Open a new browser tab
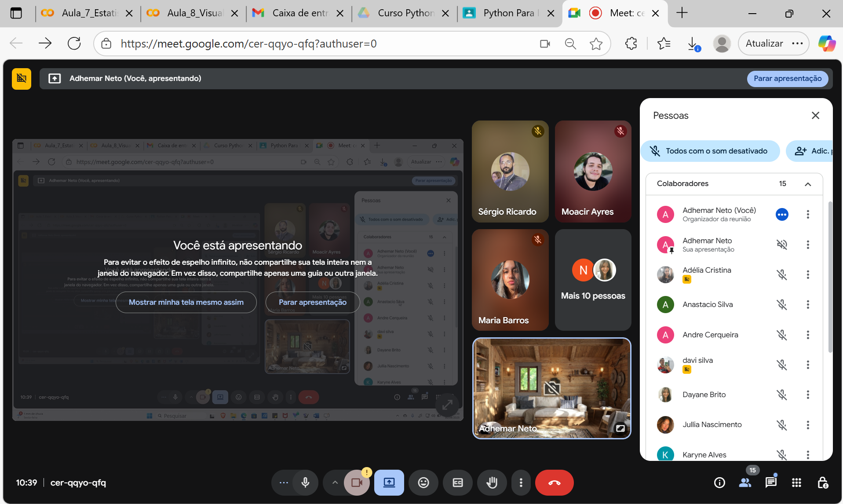Screen dimensions: 843x504 coord(682,13)
